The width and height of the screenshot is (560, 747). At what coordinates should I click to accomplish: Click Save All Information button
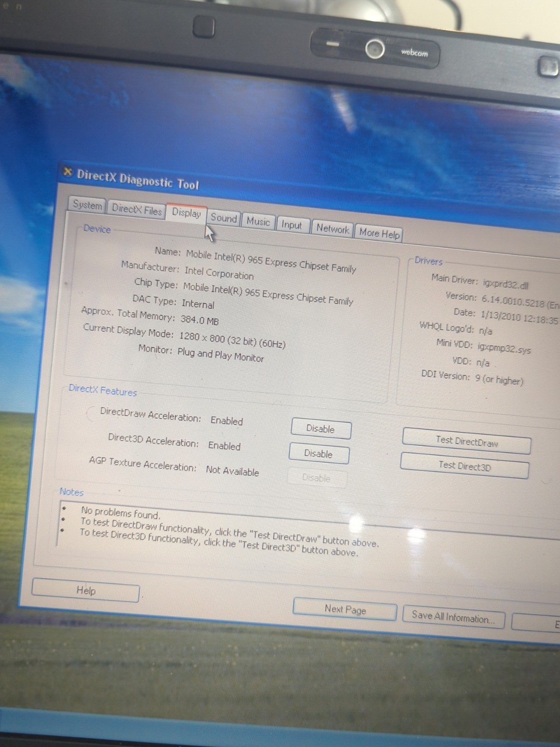click(453, 617)
